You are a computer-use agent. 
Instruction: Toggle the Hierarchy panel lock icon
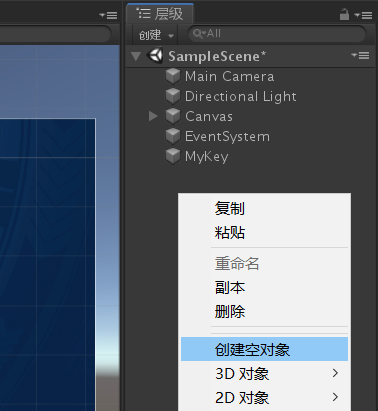(x=344, y=14)
